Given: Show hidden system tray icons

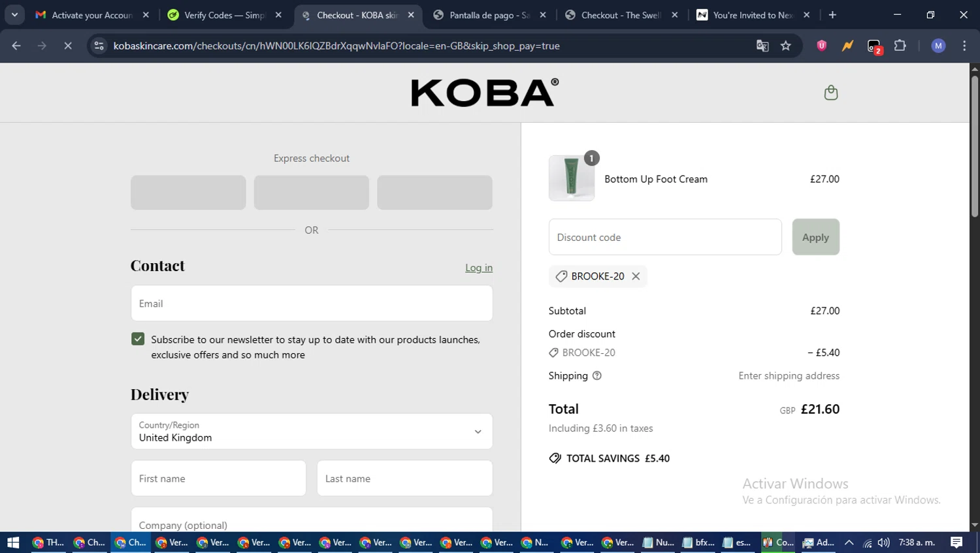Looking at the screenshot, I should (849, 543).
